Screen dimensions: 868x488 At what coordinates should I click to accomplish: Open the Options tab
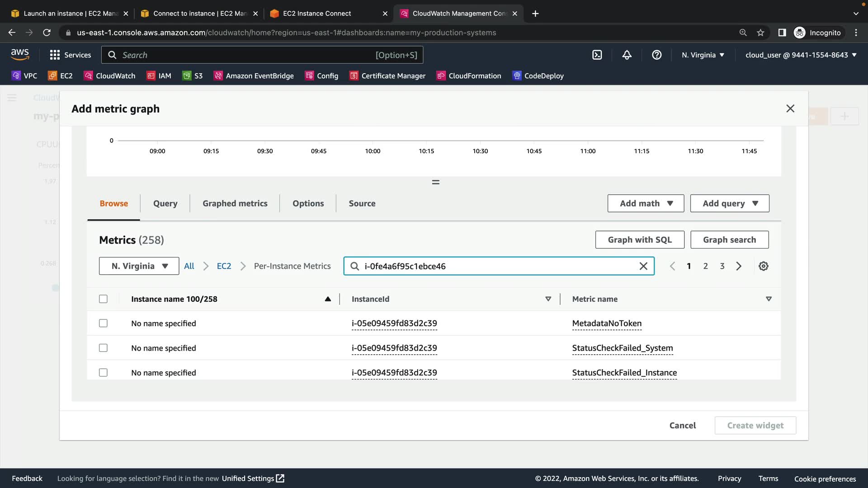(x=308, y=203)
